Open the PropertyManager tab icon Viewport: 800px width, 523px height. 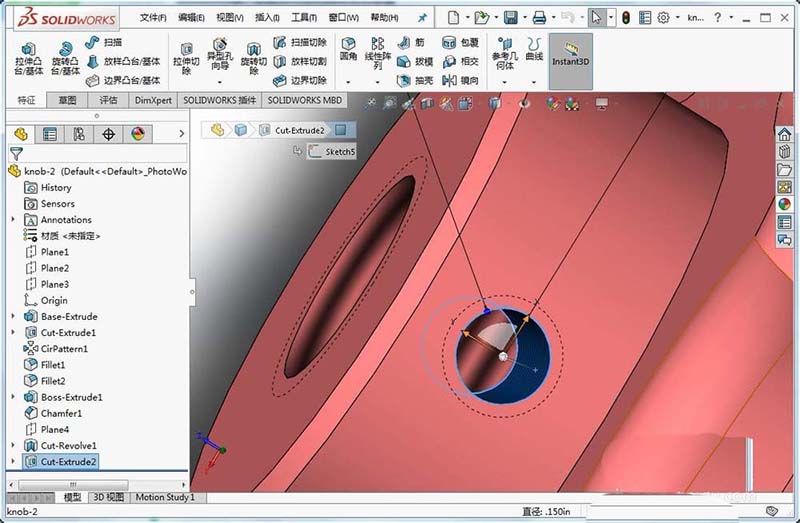(x=49, y=134)
